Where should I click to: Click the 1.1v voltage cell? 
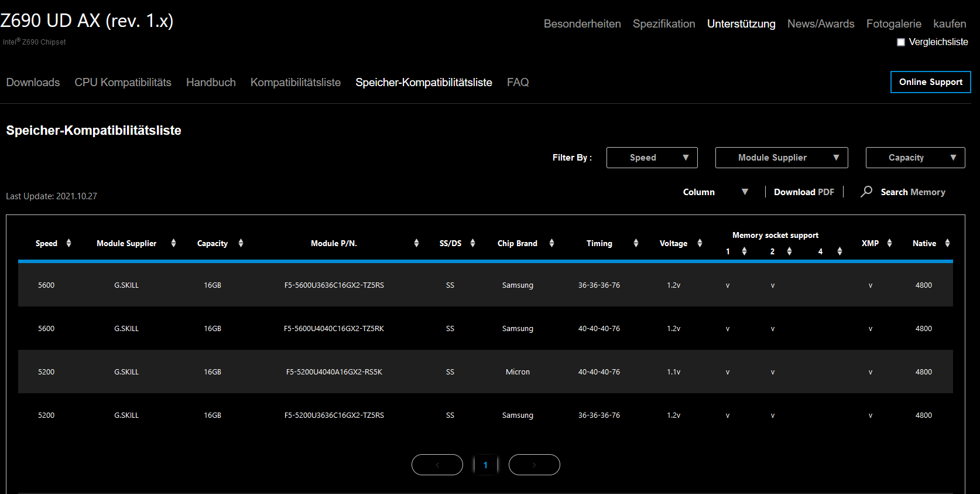[x=674, y=372]
